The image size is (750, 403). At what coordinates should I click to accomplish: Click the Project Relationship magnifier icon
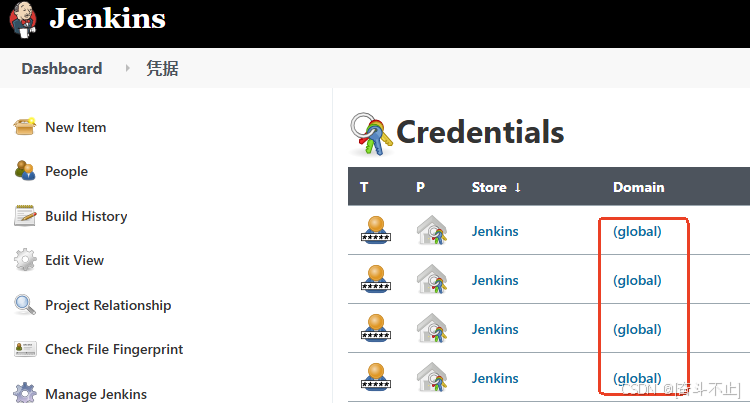pyautogui.click(x=25, y=305)
